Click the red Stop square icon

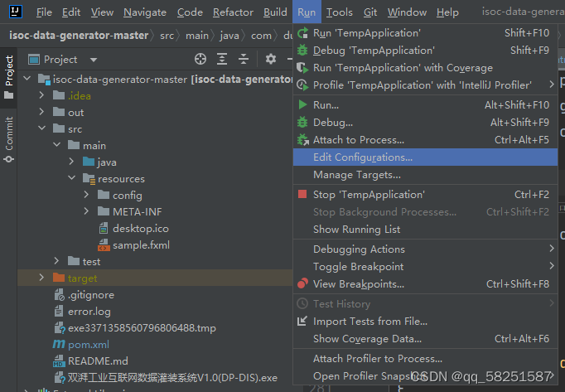[302, 195]
